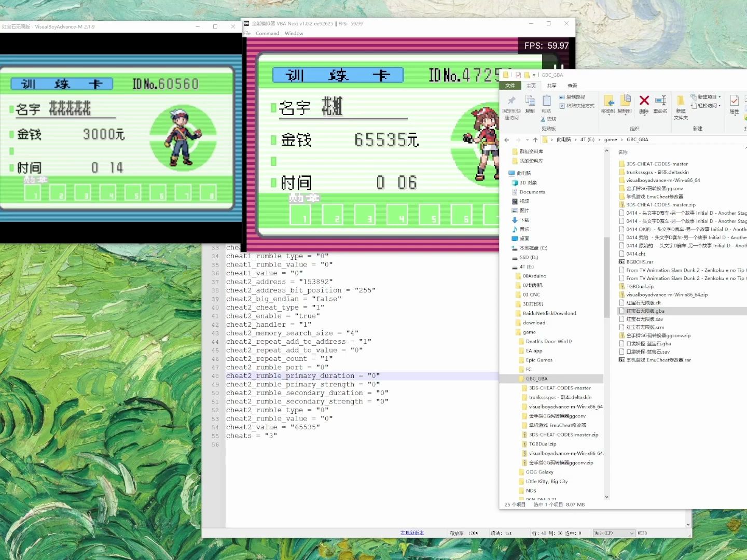This screenshot has width=747, height=560.
Task: Select 此电脑 (This PC) in navigation pane
Action: coord(520,173)
